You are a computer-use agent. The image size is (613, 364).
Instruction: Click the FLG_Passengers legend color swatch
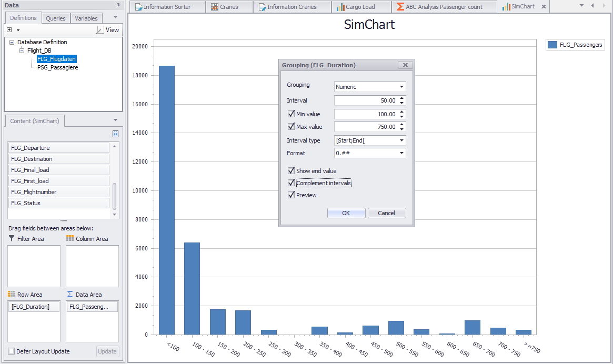(552, 45)
